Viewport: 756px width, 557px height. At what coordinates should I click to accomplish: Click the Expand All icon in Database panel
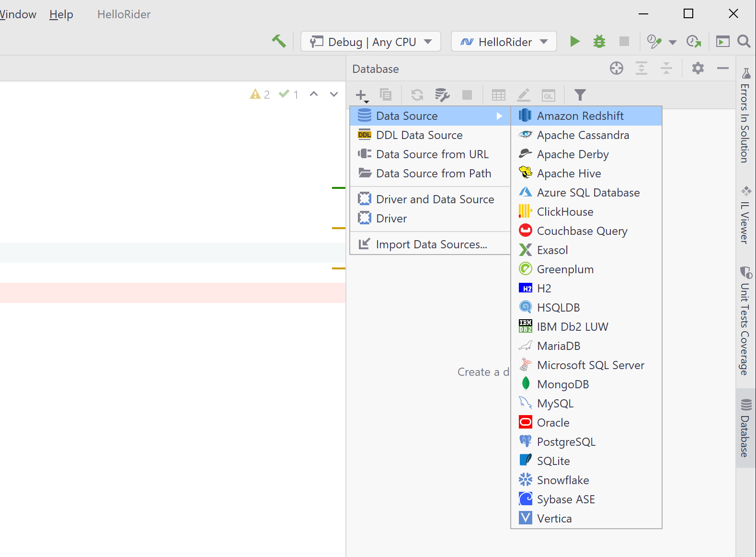point(641,69)
